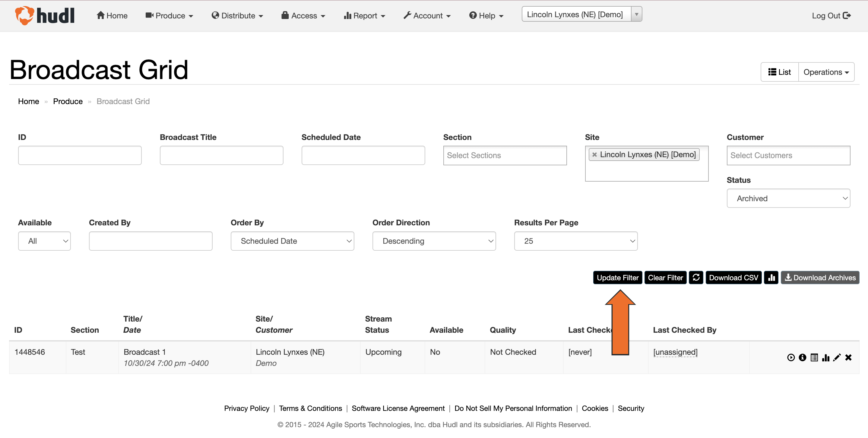The width and height of the screenshot is (868, 438).
Task: Open the Lincoln Lynxes site selector dropdown
Action: (x=582, y=14)
